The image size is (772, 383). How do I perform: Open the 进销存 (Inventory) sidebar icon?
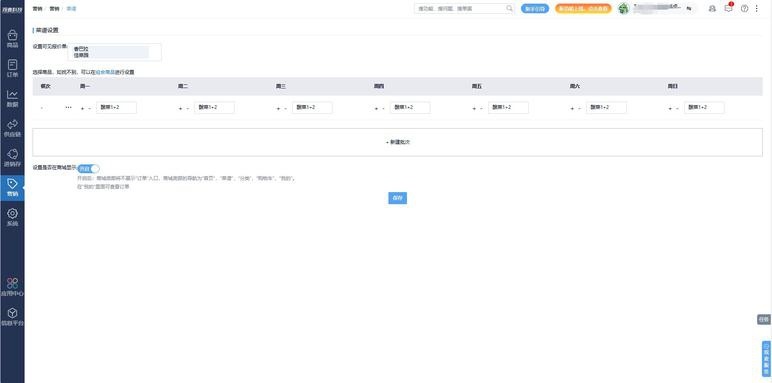coord(12,154)
